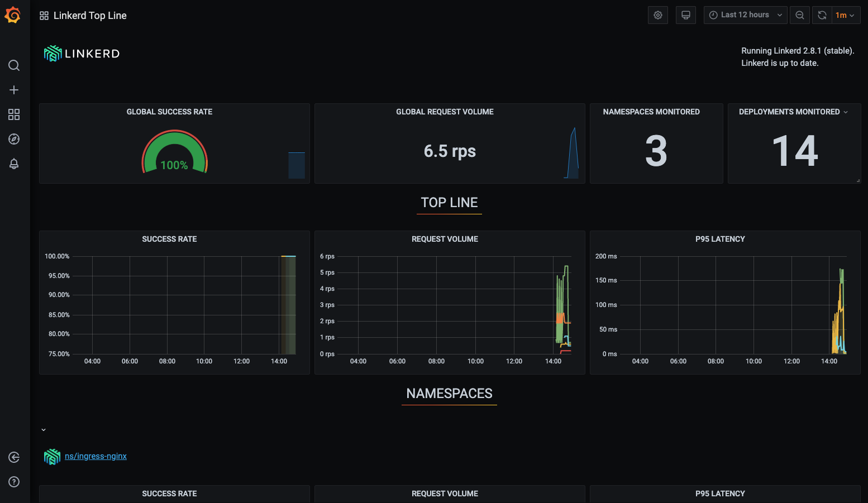Open Namespaces Monitored panel title

[x=651, y=112]
